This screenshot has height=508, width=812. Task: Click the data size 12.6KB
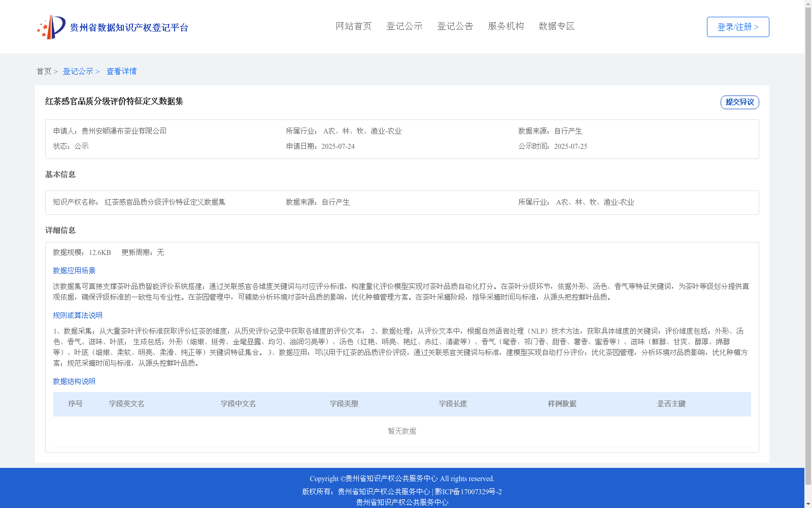tap(100, 252)
